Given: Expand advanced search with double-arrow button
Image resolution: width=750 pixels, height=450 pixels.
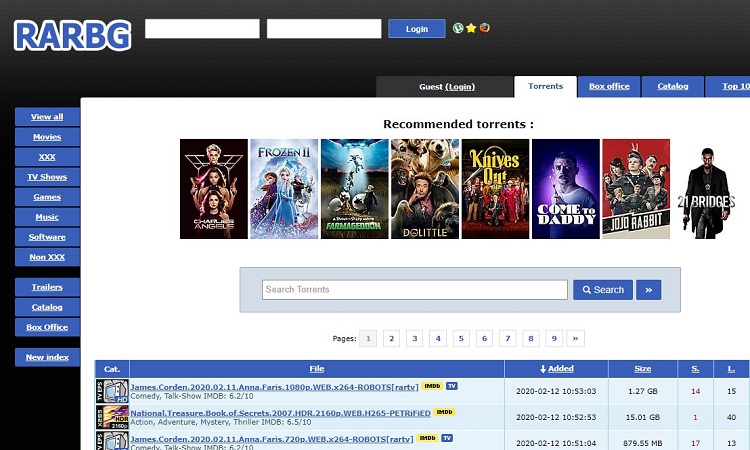Looking at the screenshot, I should point(648,290).
